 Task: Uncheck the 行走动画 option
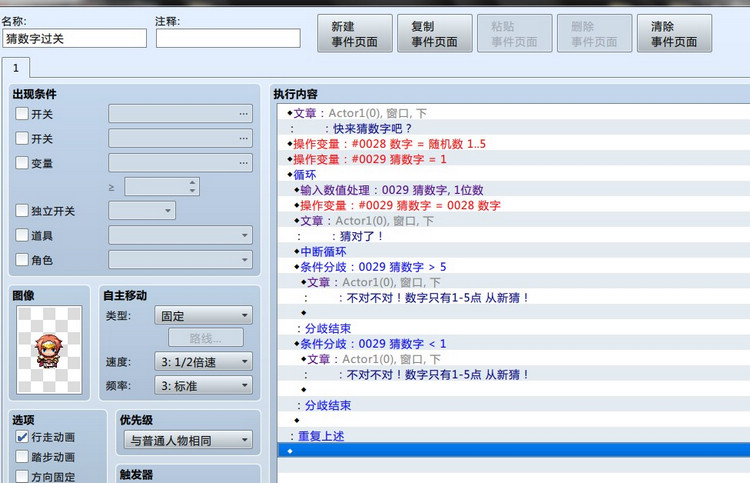[22, 437]
